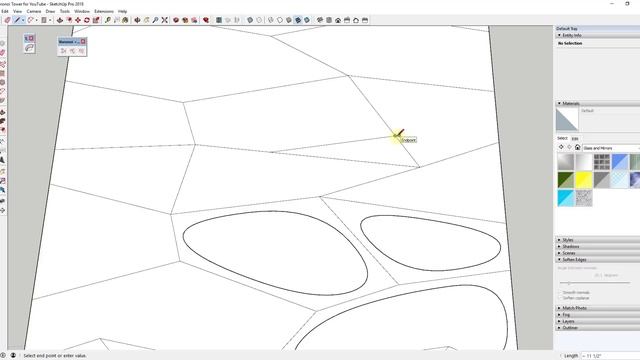640x360 pixels.
Task: Toggle X-ray face style
Action: point(250,20)
